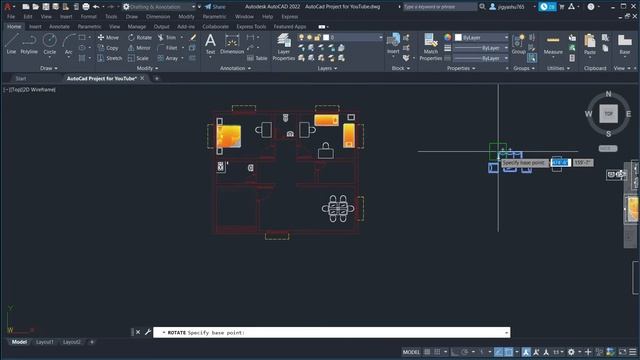Insert a Table from Annotation panel
This screenshot has width=640, height=360.
(257, 58)
